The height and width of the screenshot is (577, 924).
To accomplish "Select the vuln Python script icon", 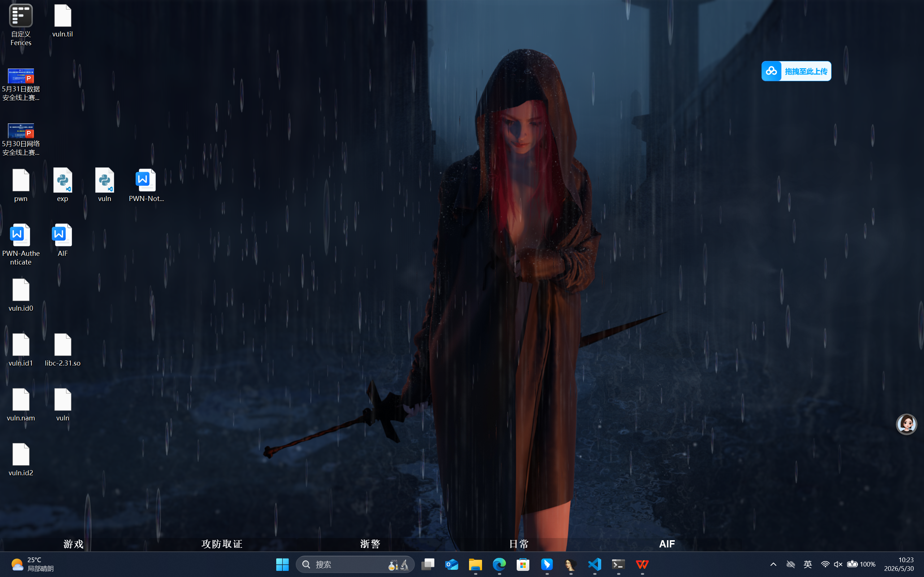I will (x=104, y=185).
